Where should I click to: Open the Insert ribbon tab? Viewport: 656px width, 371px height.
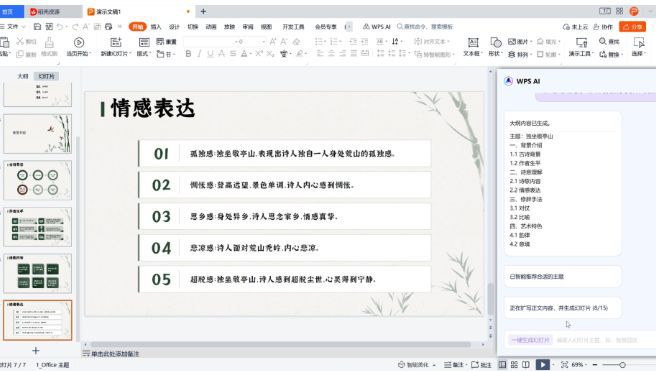click(156, 27)
